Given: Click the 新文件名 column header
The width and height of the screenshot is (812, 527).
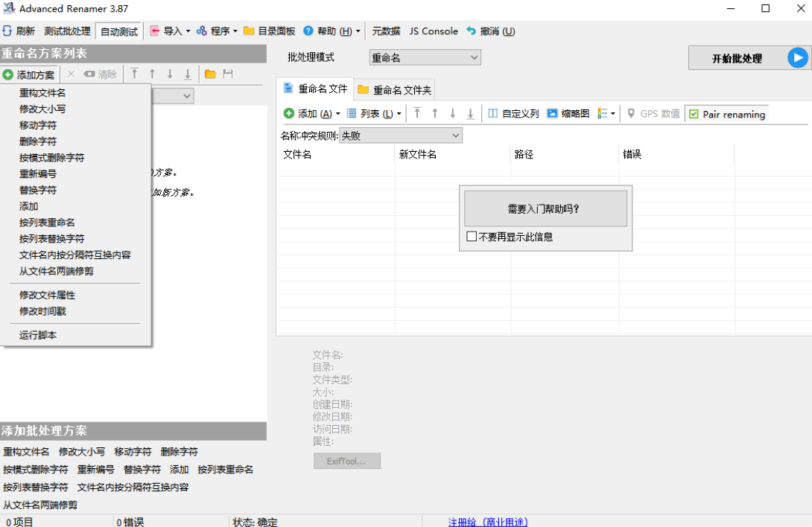Looking at the screenshot, I should (418, 154).
